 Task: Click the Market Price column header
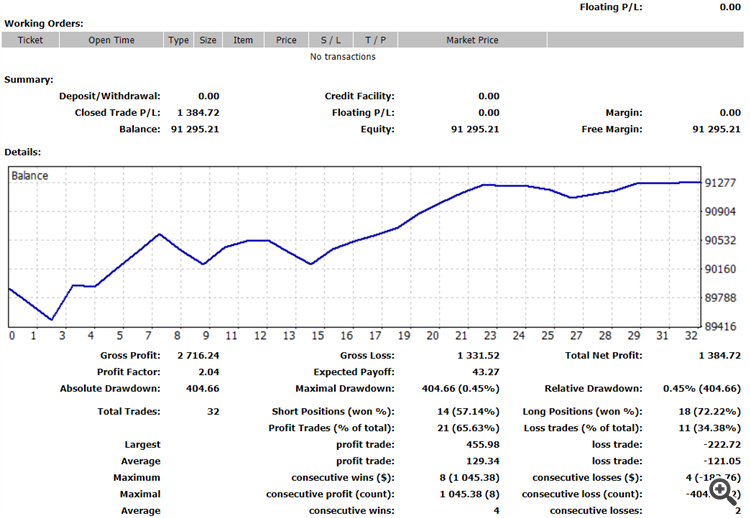click(x=472, y=40)
